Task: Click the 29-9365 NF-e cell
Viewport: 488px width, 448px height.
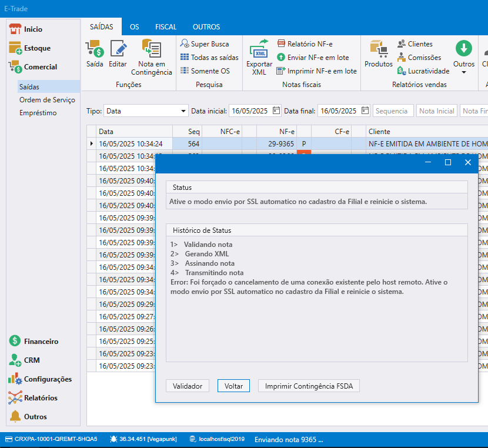Action: (276, 143)
